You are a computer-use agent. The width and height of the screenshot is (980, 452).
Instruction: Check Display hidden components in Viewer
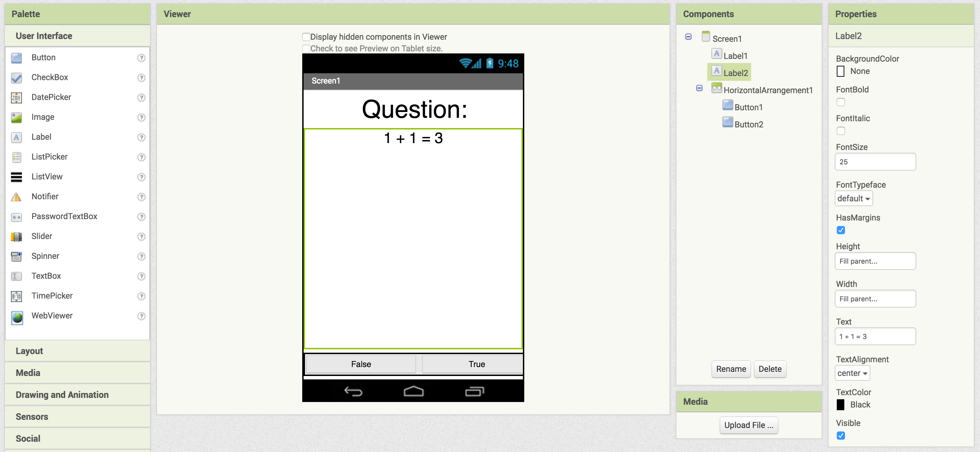306,37
